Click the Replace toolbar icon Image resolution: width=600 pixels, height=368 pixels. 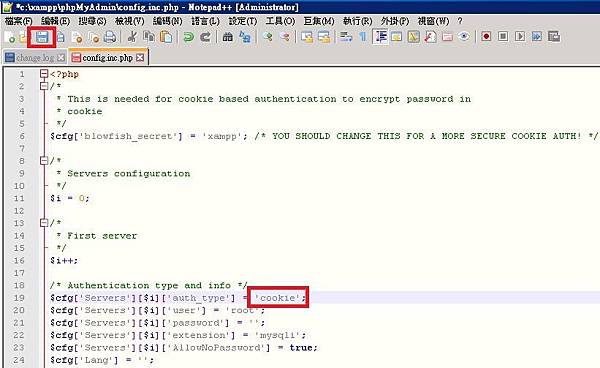(x=245, y=37)
